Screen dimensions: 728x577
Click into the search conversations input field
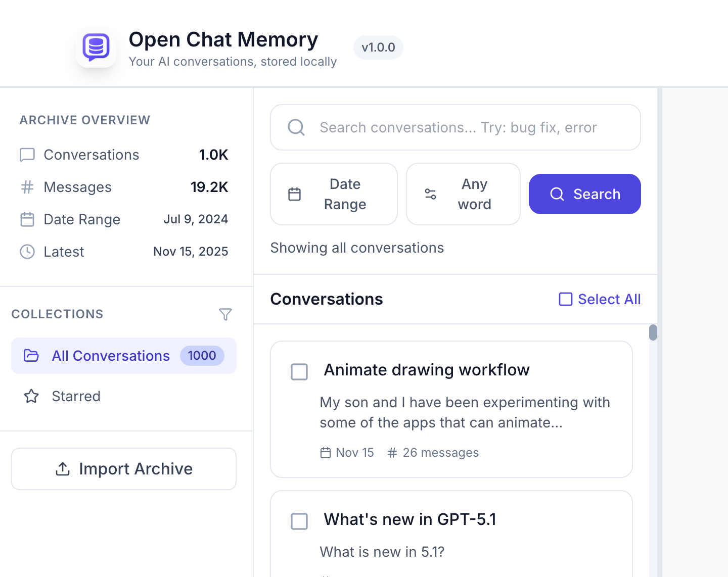[x=455, y=127]
